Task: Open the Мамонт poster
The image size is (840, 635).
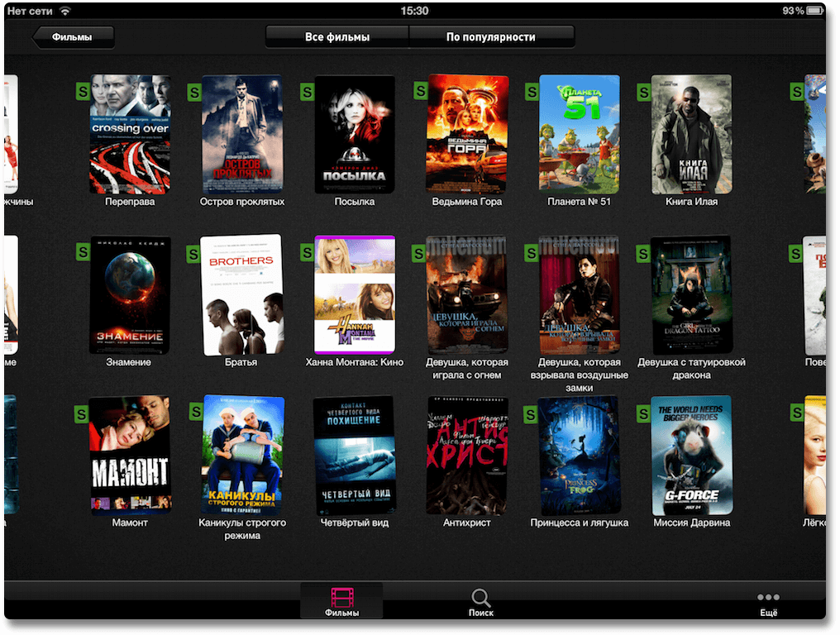Action: [x=130, y=456]
